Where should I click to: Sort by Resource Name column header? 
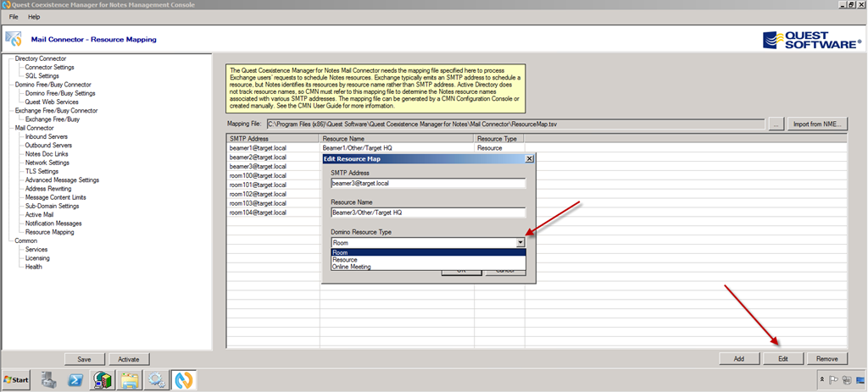pyautogui.click(x=397, y=139)
